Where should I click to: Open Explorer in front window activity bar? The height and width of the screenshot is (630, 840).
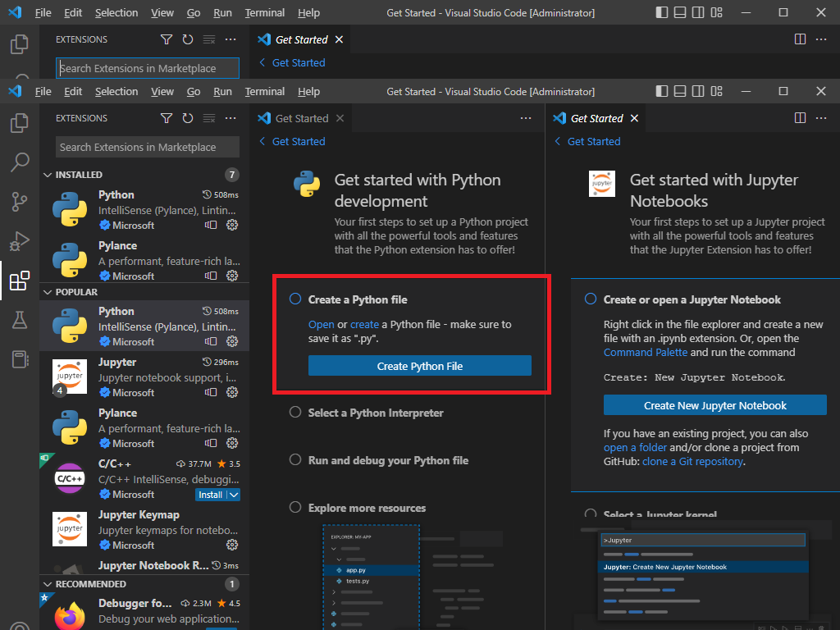[20, 123]
